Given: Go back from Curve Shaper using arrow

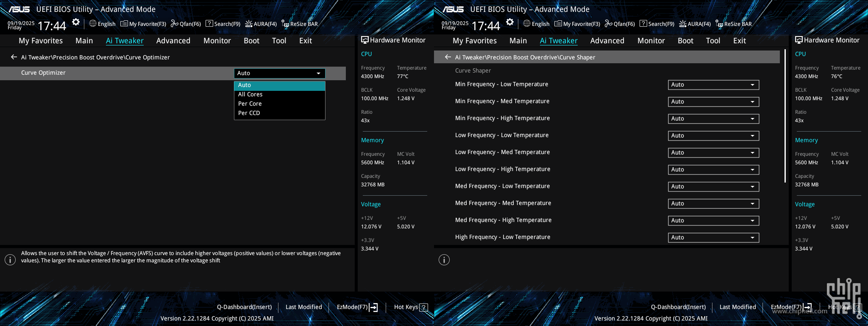Looking at the screenshot, I should pyautogui.click(x=448, y=57).
